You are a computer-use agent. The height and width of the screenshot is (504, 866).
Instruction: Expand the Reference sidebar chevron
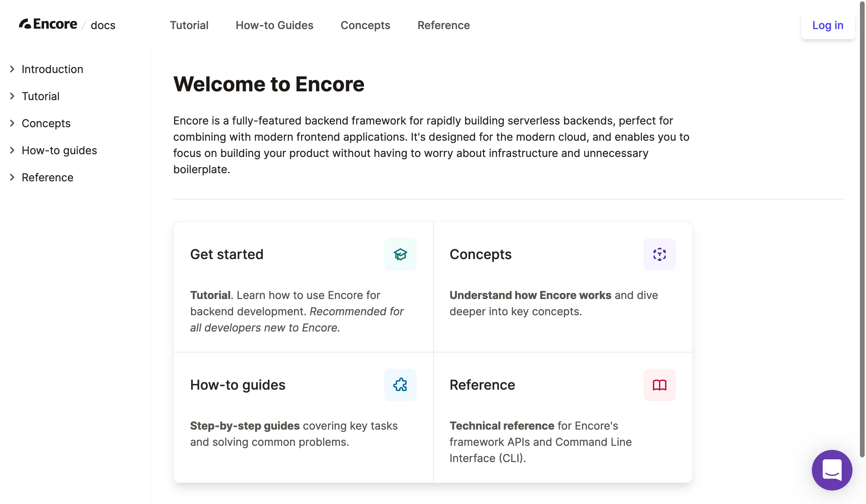[13, 177]
